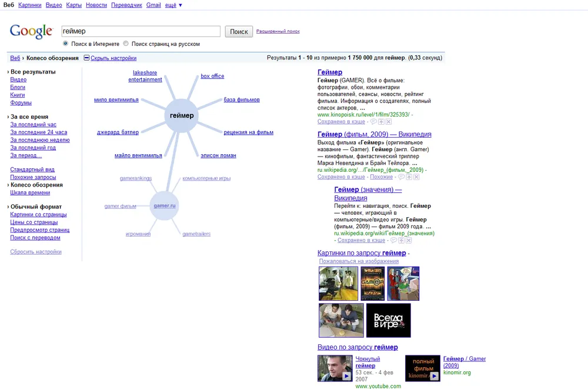This screenshot has height=389, width=588.
Task: Enable Предпросмотр страниц option
Action: (40, 230)
